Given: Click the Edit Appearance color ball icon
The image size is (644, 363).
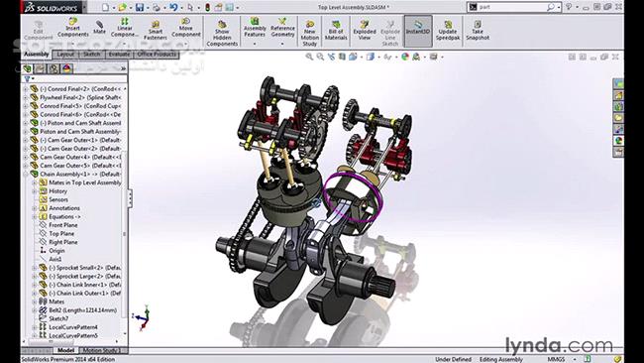Looking at the screenshot, I should point(405,57).
